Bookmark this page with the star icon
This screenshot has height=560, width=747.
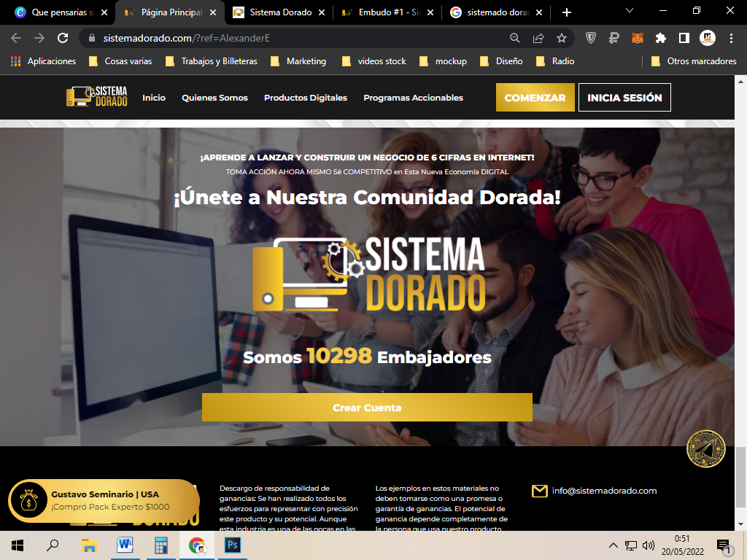pyautogui.click(x=561, y=38)
